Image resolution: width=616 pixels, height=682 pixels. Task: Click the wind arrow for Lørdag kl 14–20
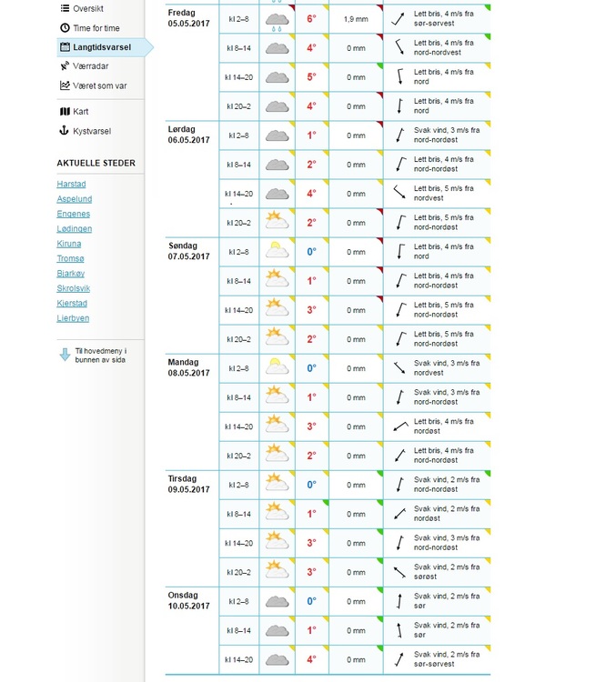tap(399, 192)
